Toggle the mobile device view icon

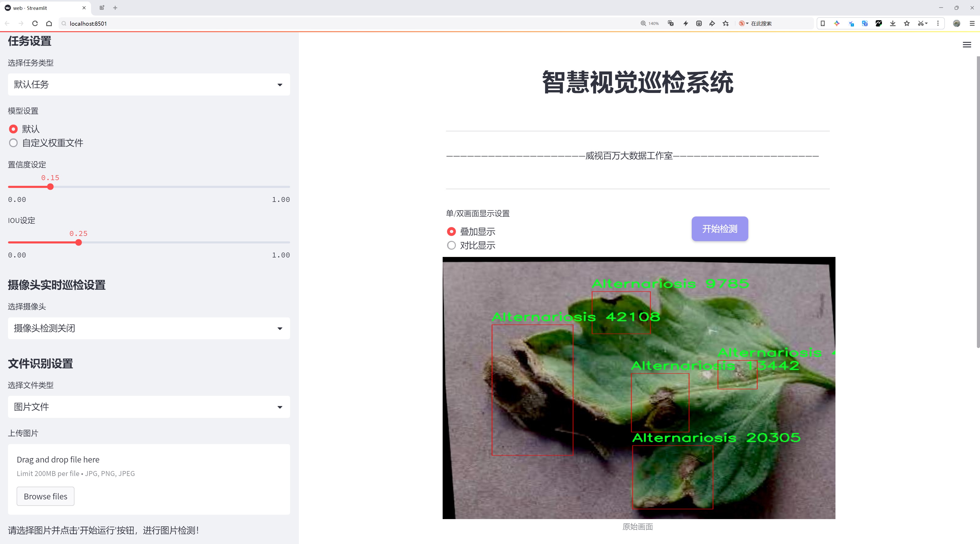[823, 24]
